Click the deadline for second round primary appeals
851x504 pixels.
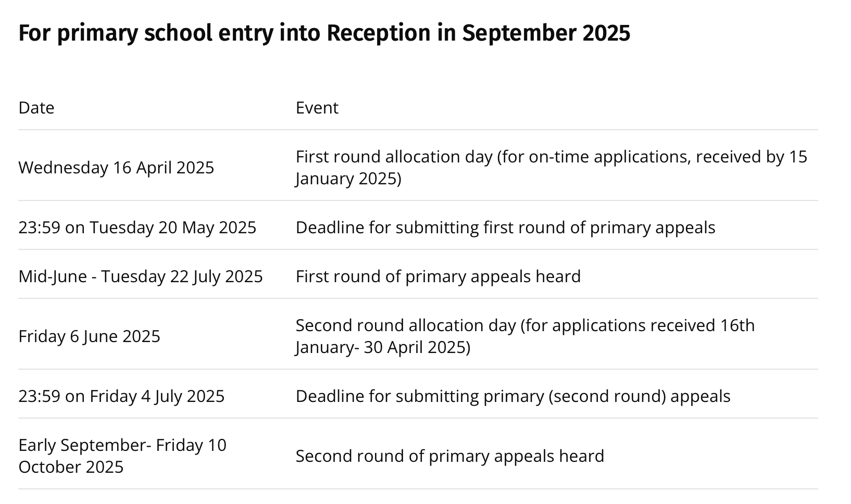[x=512, y=396]
